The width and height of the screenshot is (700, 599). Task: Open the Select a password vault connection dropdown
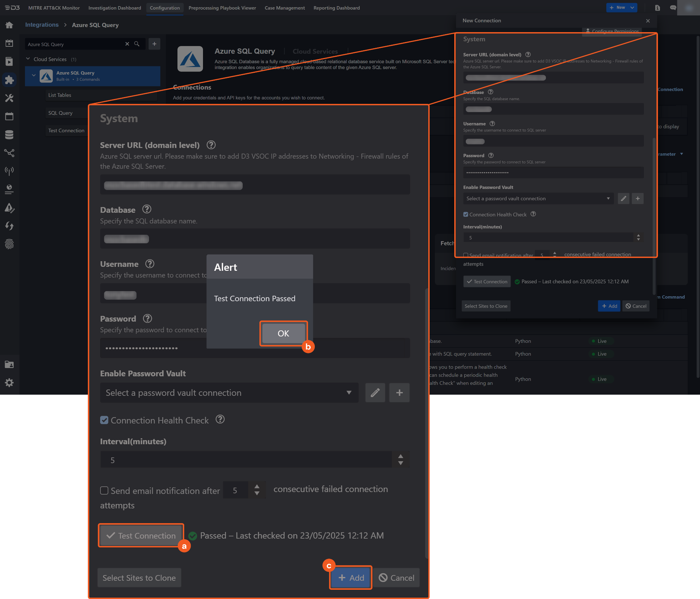pos(229,393)
